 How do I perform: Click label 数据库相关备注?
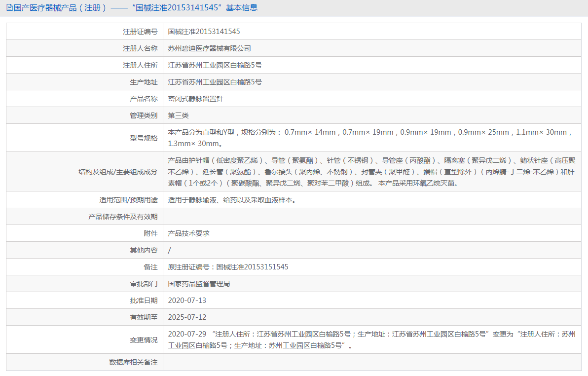click(133, 362)
